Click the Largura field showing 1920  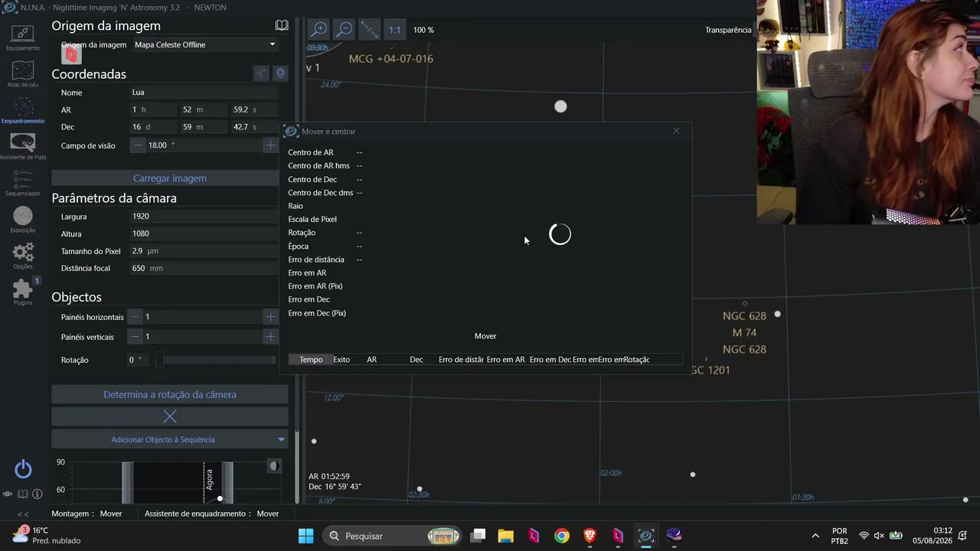(204, 217)
